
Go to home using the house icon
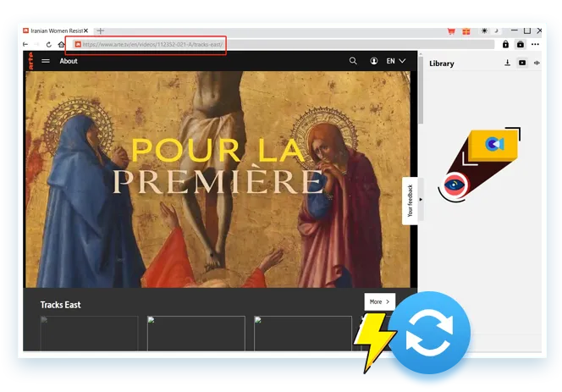click(62, 45)
